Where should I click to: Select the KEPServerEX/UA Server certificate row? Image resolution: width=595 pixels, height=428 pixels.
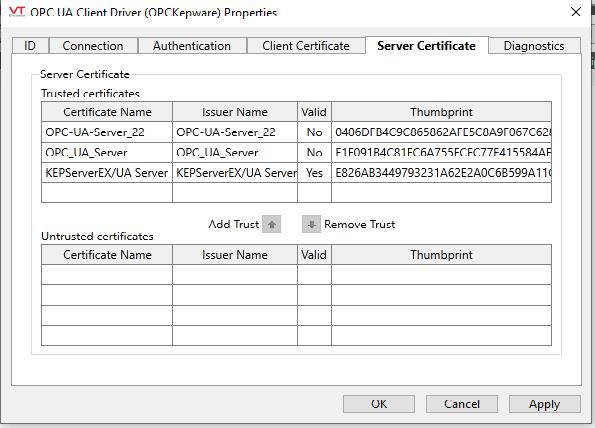pos(296,173)
